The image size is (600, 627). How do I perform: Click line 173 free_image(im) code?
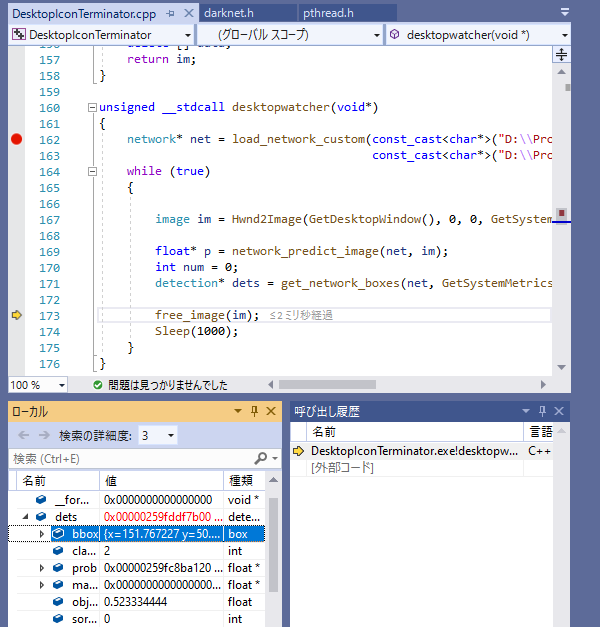click(x=207, y=315)
